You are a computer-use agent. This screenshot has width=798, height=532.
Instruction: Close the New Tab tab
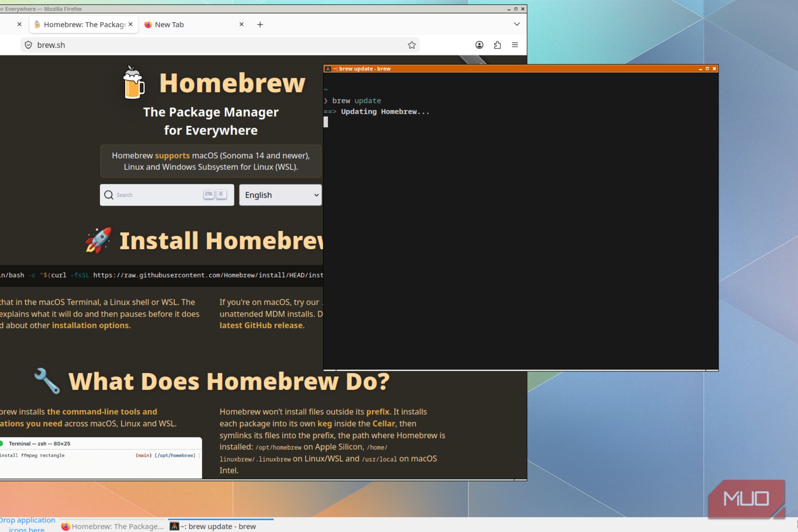point(241,24)
